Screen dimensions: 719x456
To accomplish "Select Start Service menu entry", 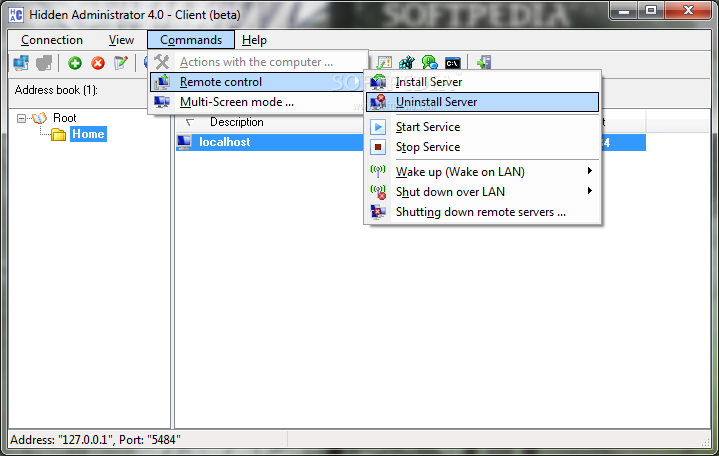I will [x=482, y=127].
